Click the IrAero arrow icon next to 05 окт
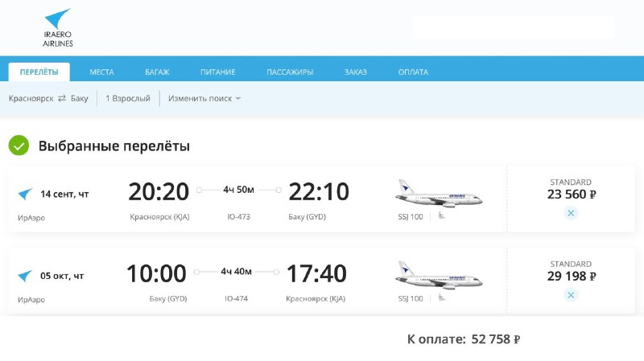The image size is (644, 361). [x=25, y=276]
